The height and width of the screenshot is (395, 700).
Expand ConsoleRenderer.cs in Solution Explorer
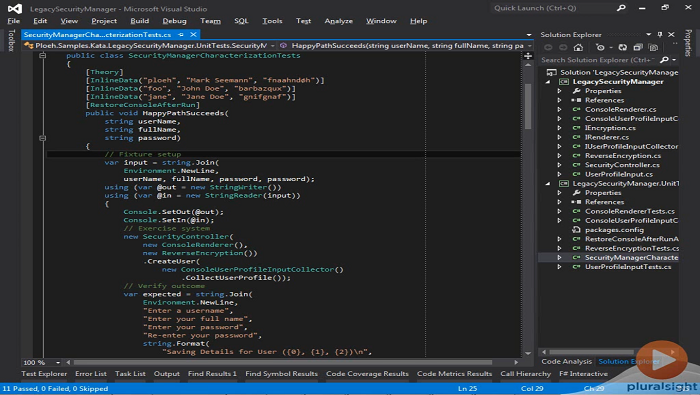tap(559, 109)
